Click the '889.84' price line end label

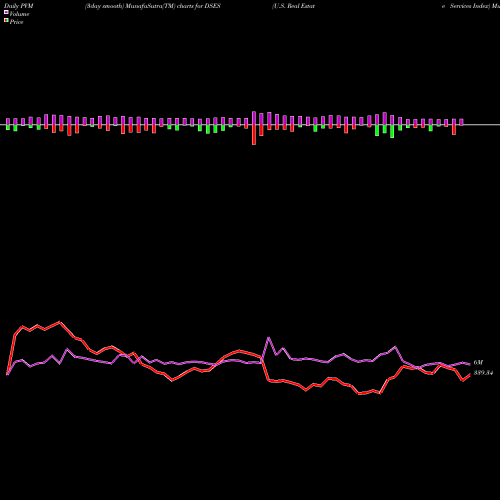483,373
